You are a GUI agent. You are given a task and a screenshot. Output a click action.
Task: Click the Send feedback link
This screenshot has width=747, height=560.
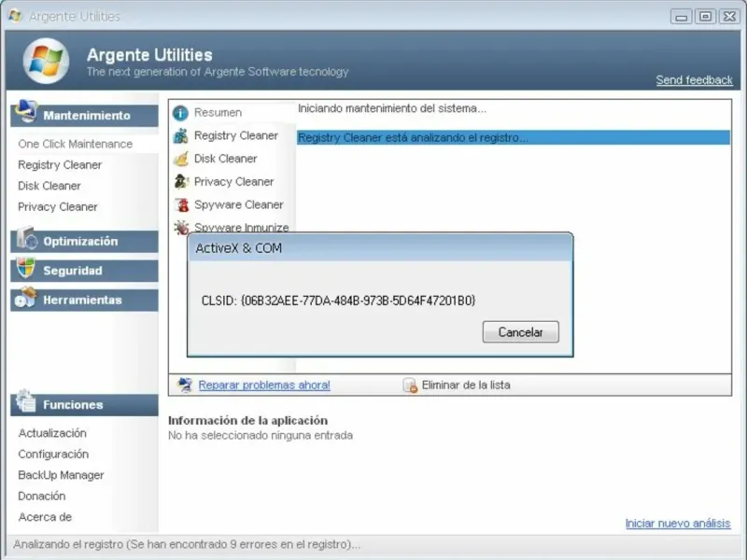[x=694, y=80]
